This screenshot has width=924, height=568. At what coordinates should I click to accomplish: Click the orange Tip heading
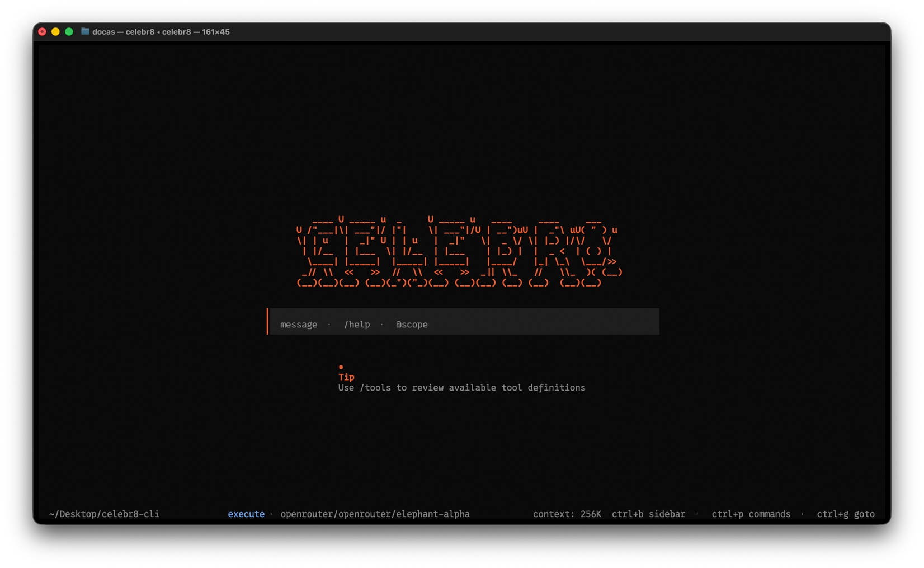click(346, 377)
